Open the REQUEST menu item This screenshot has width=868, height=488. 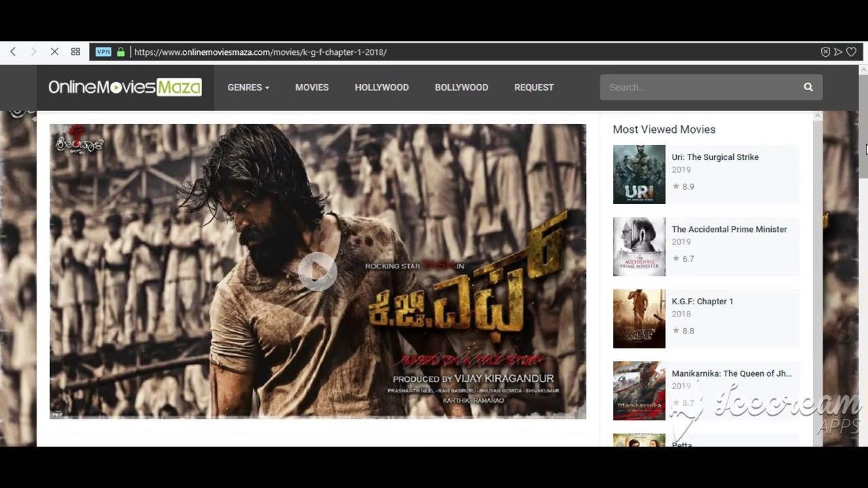tap(534, 87)
